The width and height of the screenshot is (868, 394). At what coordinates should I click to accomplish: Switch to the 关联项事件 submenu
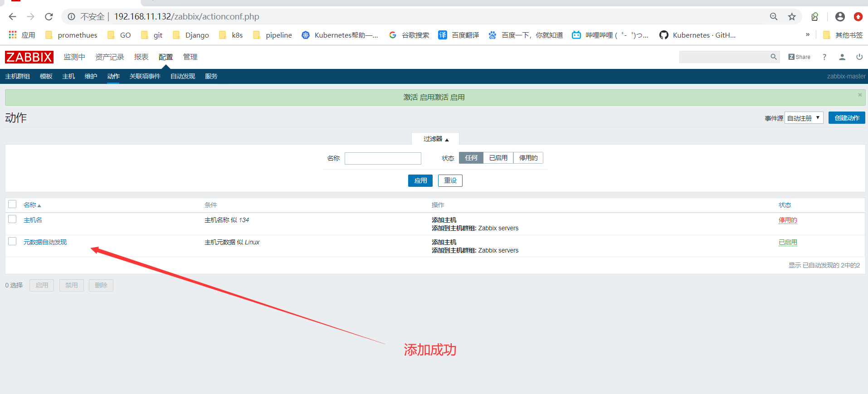coord(145,76)
